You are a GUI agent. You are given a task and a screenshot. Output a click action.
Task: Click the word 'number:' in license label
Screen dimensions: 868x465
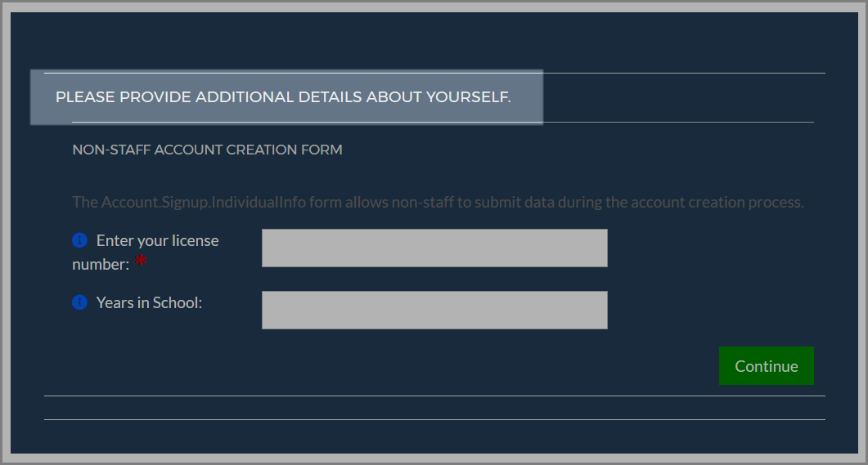coord(101,264)
